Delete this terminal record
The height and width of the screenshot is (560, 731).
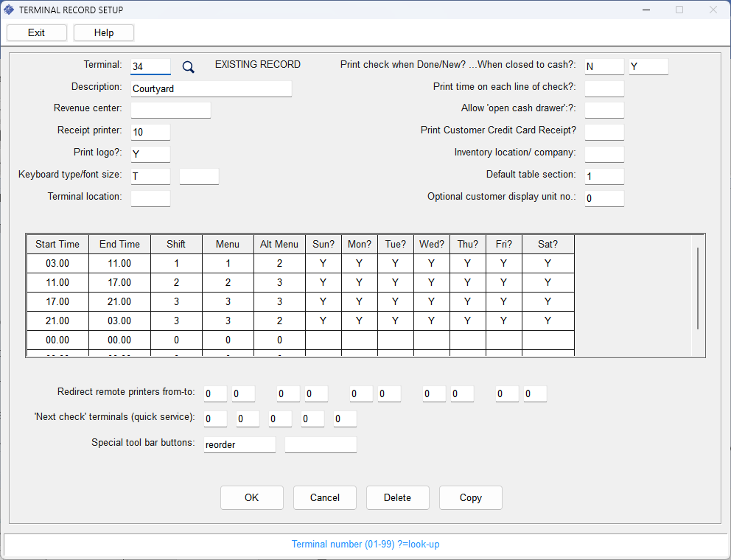coord(397,497)
